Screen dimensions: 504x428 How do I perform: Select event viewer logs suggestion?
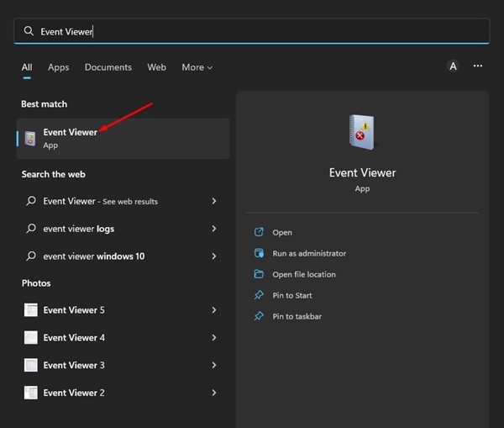(x=123, y=229)
